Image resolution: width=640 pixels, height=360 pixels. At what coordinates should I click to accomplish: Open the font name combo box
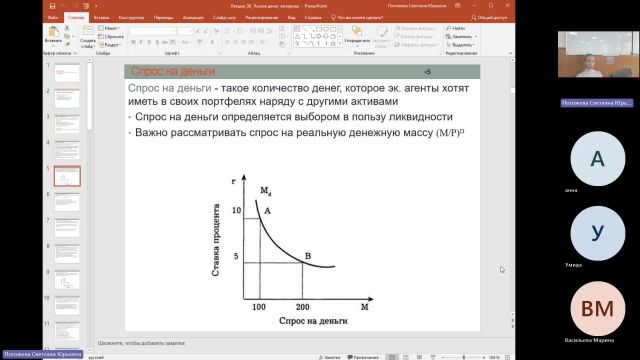[x=153, y=31]
